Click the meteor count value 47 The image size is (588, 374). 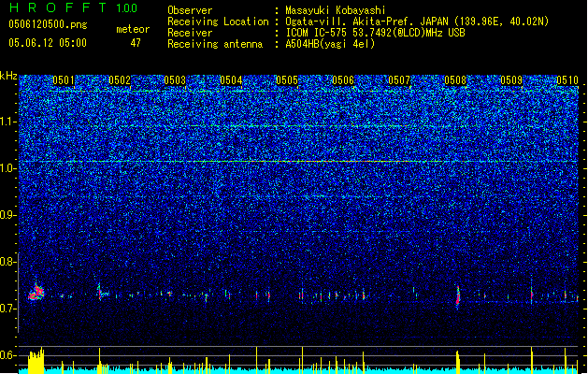click(136, 43)
